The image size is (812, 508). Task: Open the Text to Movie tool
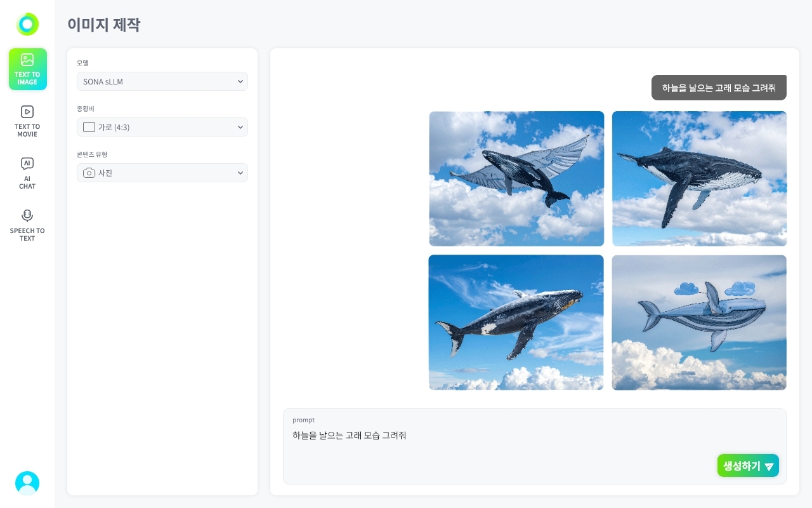tap(27, 121)
